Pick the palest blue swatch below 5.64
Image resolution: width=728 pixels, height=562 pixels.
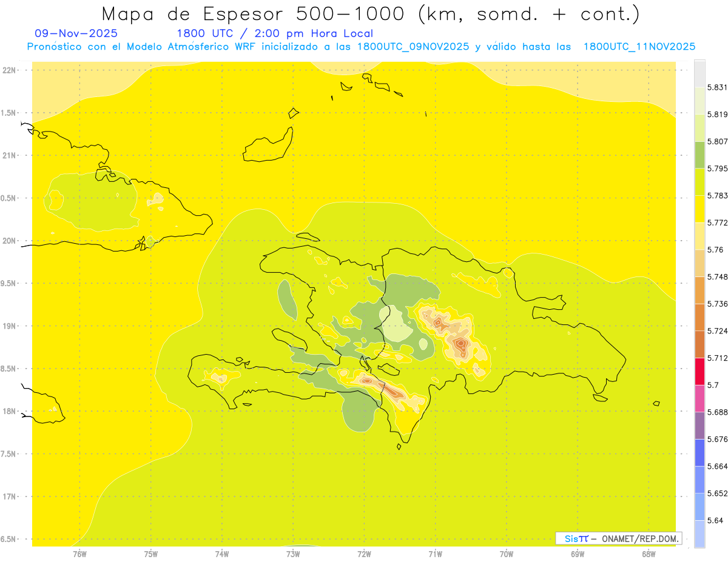pyautogui.click(x=699, y=534)
